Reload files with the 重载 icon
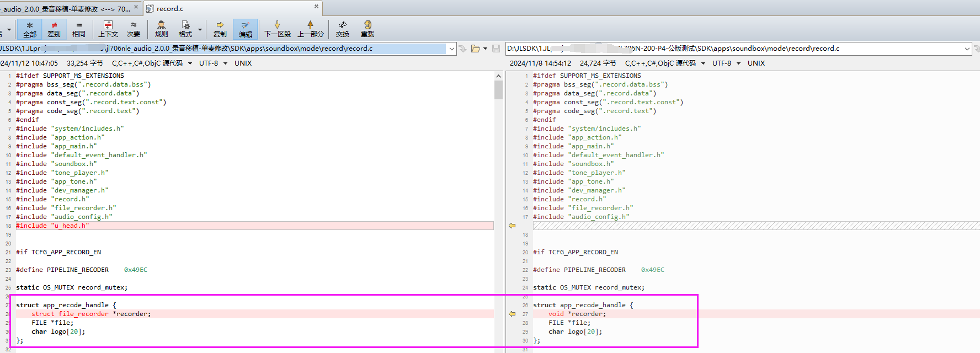The height and width of the screenshot is (353, 980). [x=367, y=29]
